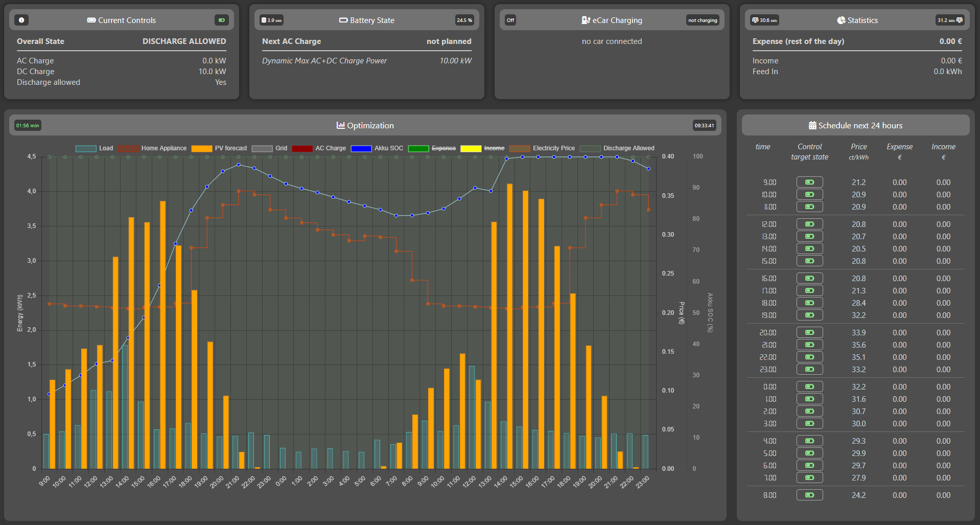Toggle the last schedule row switch at 8:00

tap(809, 495)
